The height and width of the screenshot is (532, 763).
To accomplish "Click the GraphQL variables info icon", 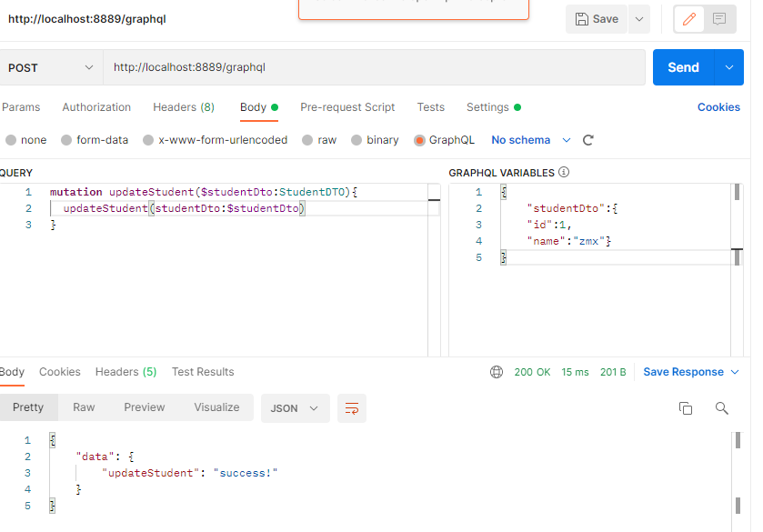I will coord(564,173).
